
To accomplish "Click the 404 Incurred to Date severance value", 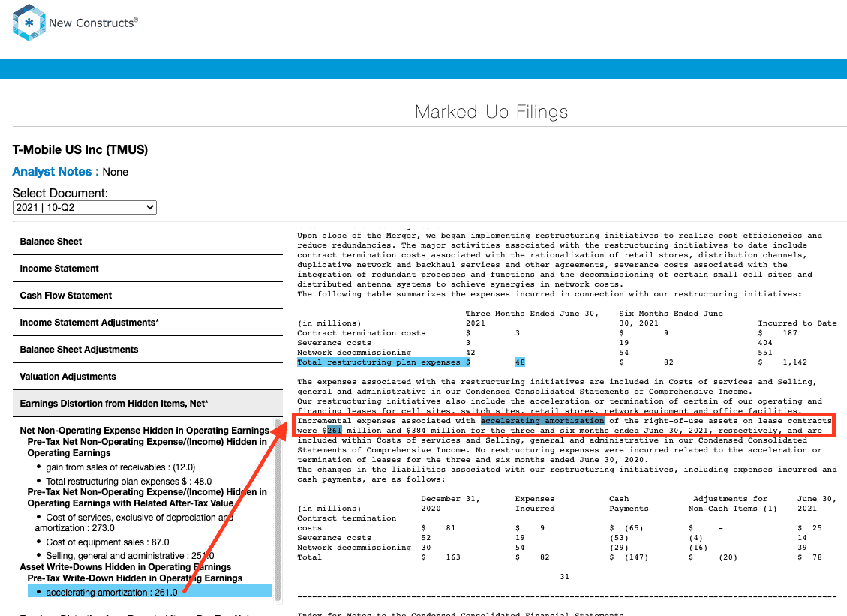I will (765, 343).
